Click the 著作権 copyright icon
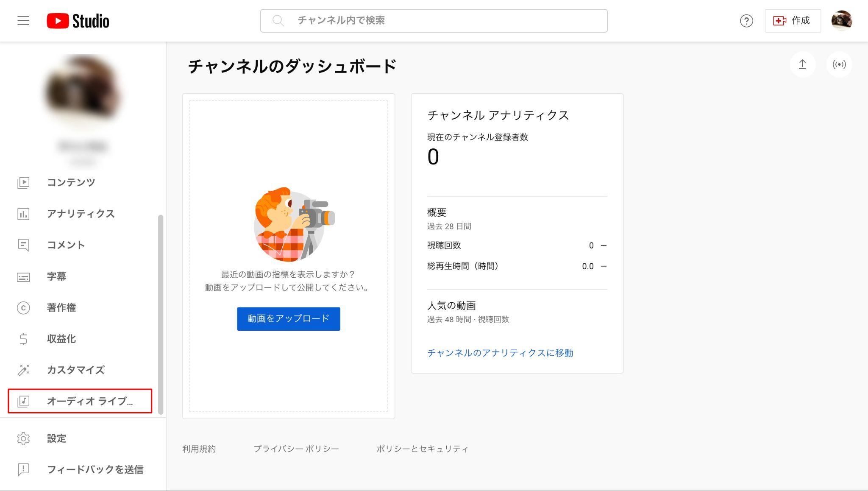This screenshot has width=868, height=491. pyautogui.click(x=23, y=308)
